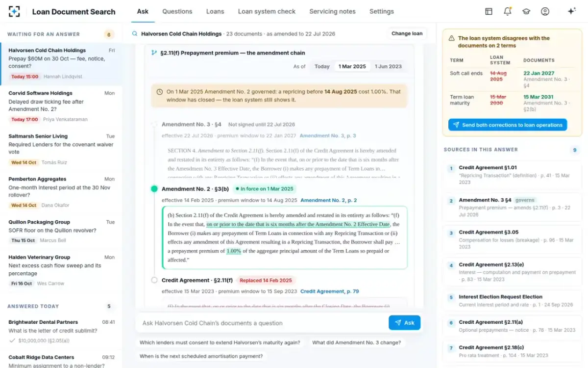Select the Credit Agreement §2.11(f) timeline node
Screen dimensions: 588x368
(154, 280)
